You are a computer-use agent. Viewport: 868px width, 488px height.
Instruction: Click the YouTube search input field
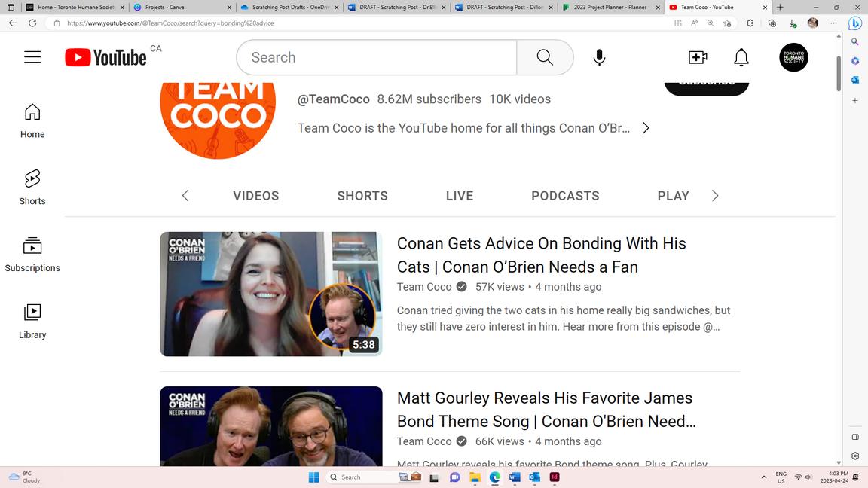pyautogui.click(x=377, y=57)
